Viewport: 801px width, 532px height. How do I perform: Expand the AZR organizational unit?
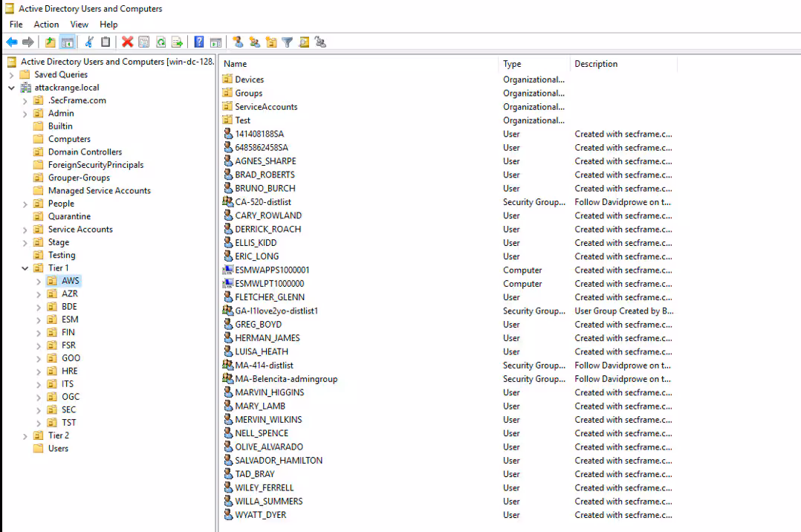point(39,294)
